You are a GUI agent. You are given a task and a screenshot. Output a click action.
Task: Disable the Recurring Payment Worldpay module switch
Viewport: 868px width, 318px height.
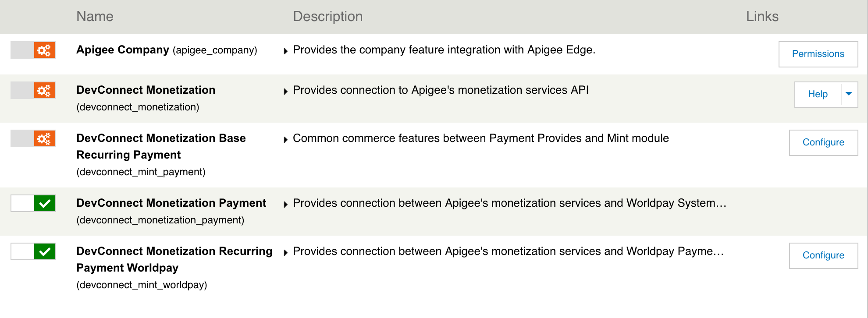pos(33,252)
